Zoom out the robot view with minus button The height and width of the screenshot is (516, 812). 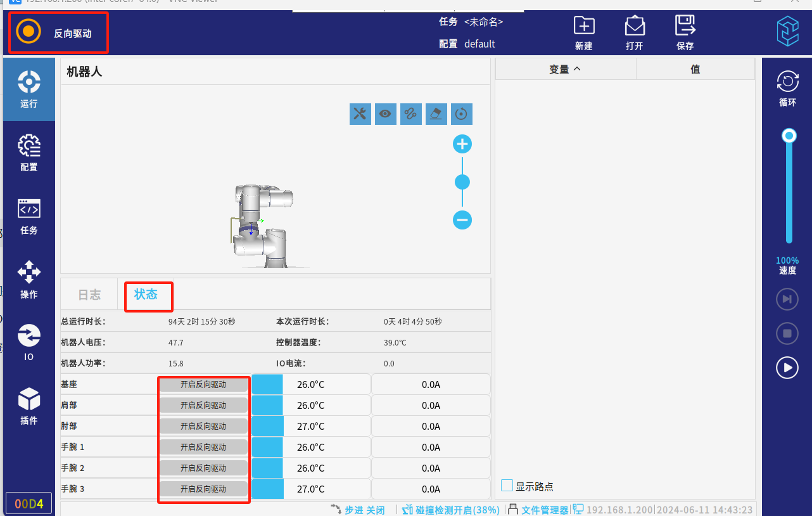coord(462,221)
